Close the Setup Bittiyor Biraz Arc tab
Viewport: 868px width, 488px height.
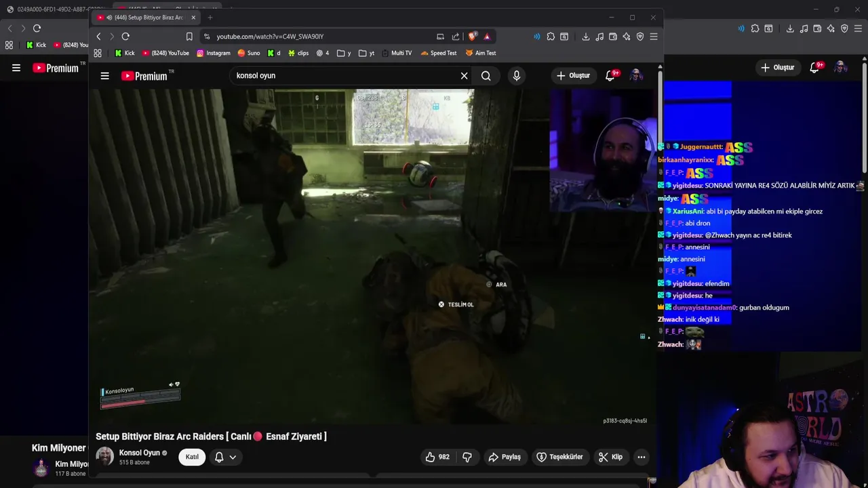pyautogui.click(x=193, y=18)
